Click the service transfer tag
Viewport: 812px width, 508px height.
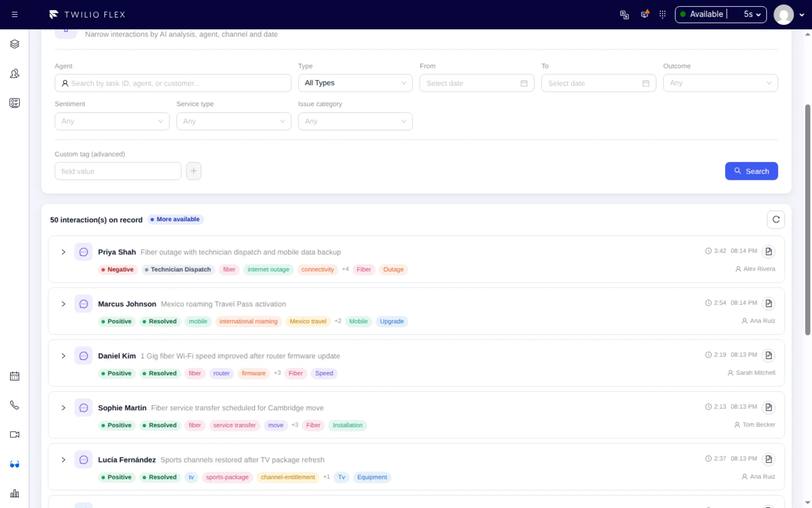234,425
